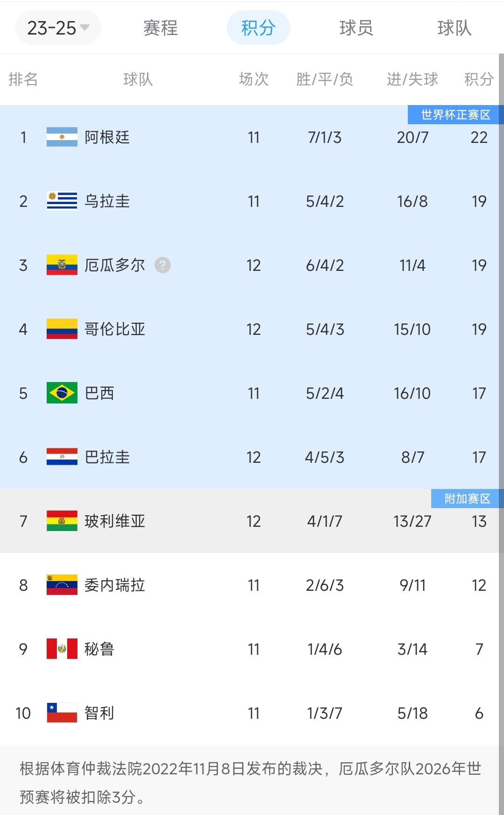Screen dimensions: 504x815
Task: Click the Argentina flag icon
Action: click(x=62, y=137)
